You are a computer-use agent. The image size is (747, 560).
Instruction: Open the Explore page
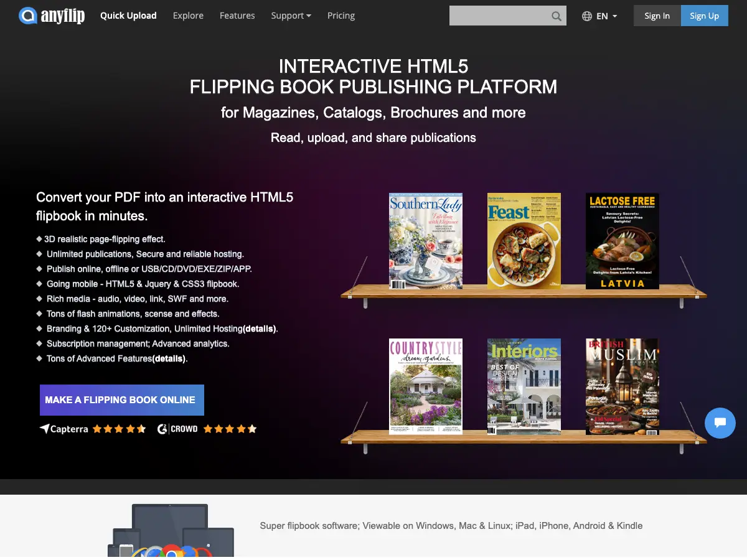(188, 16)
